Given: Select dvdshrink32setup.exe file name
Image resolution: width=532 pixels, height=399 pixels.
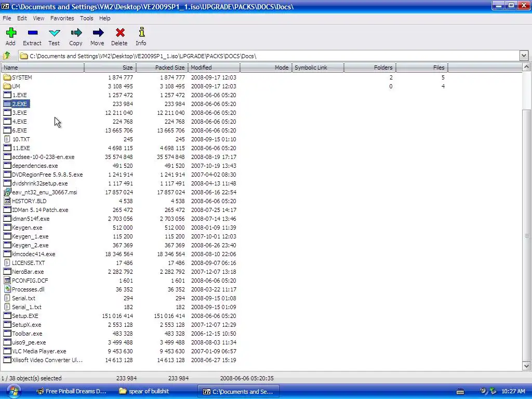Looking at the screenshot, I should pos(39,183).
